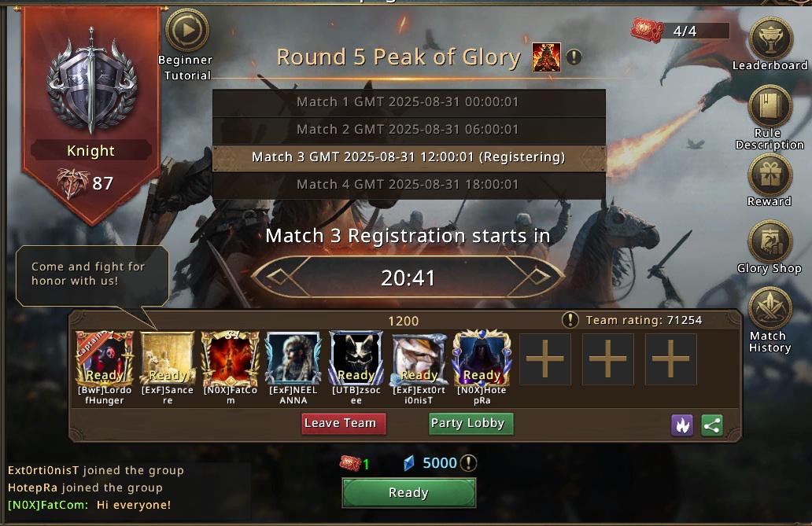Open the Glory Shop icon

[x=770, y=242]
